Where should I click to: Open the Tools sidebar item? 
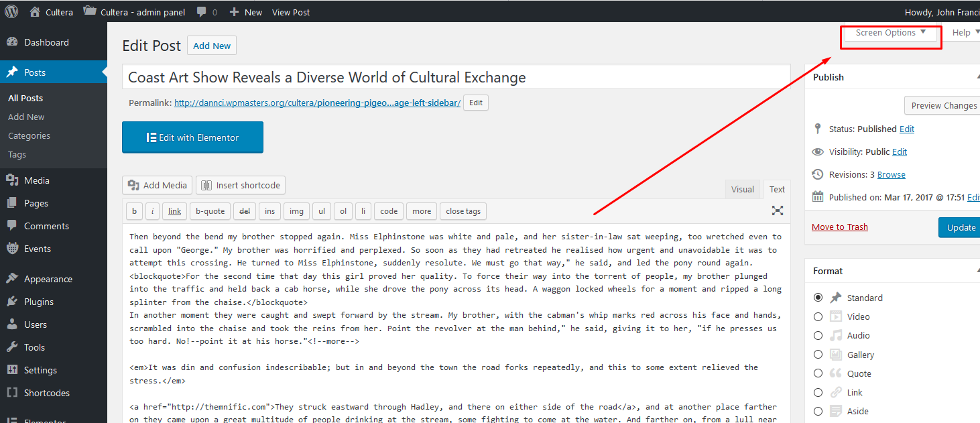pos(34,347)
